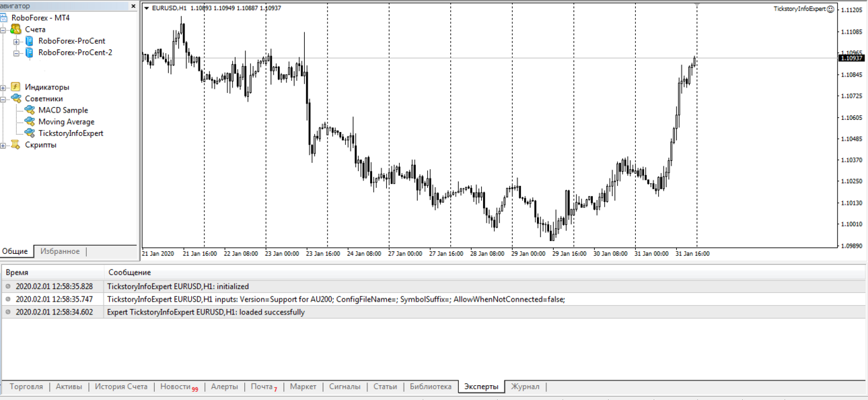Select Советники in the Navigator tree
868x400 pixels.
[x=44, y=98]
